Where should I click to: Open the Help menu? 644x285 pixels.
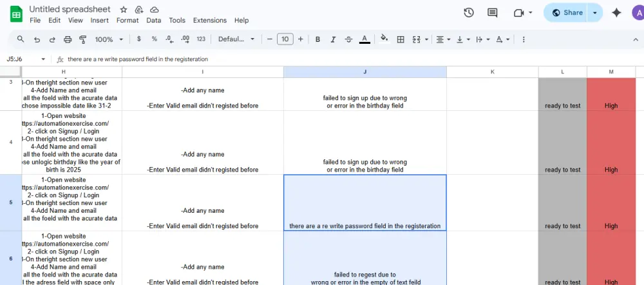[241, 20]
